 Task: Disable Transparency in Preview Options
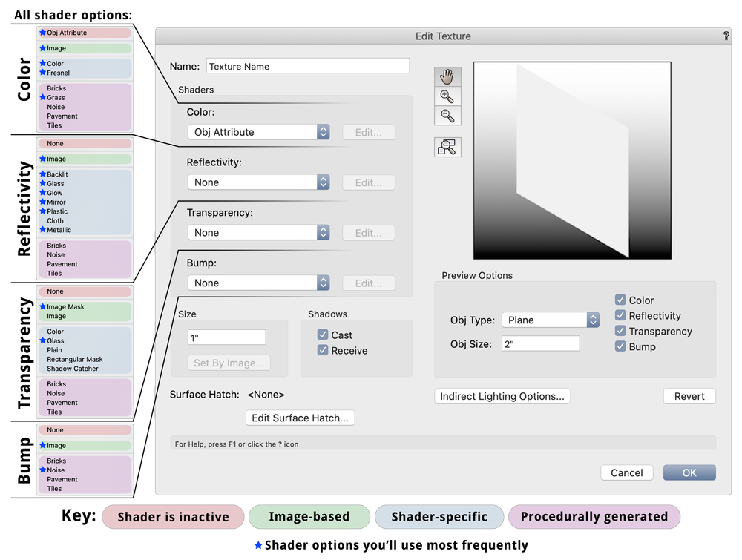pyautogui.click(x=620, y=331)
